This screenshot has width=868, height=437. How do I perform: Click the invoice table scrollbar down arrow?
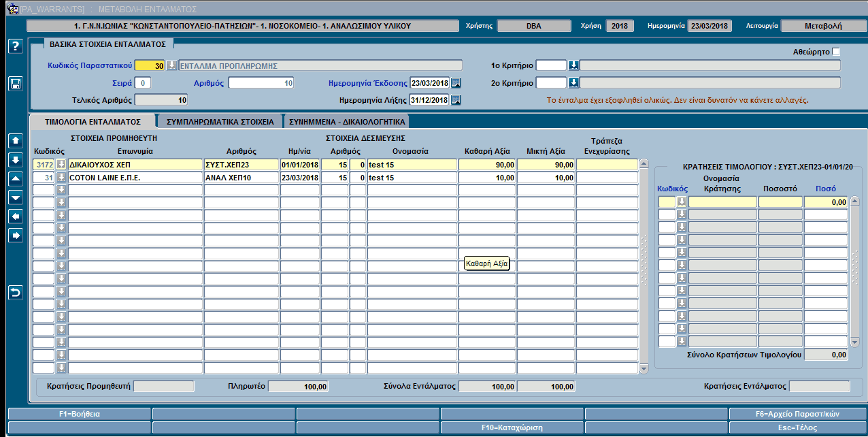point(644,368)
